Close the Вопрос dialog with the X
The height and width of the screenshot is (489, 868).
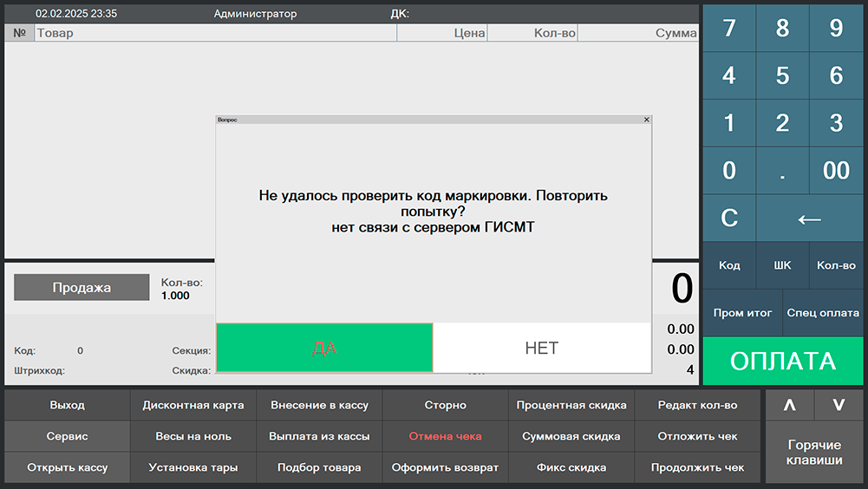tap(646, 120)
